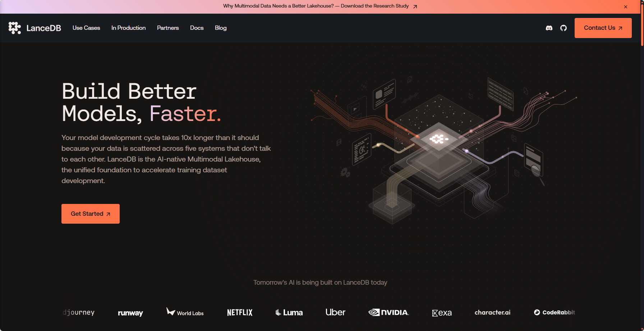Dismiss the announcement banner with the X
The width and height of the screenshot is (644, 331).
tap(626, 7)
